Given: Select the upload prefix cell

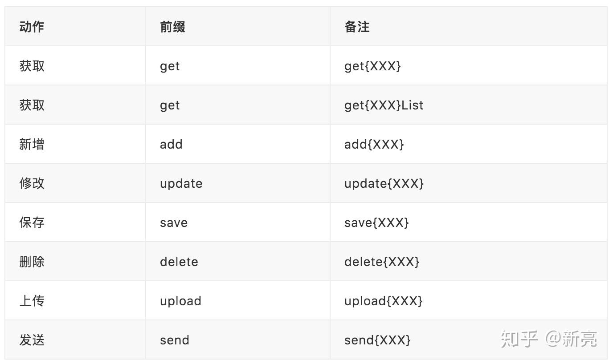Looking at the screenshot, I should pos(238,301).
